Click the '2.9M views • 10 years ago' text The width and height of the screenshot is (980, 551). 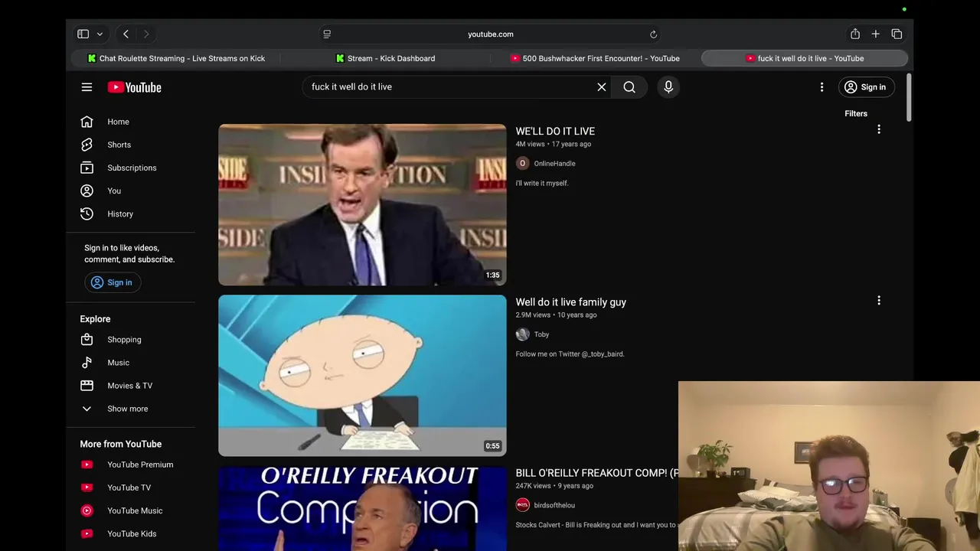556,315
